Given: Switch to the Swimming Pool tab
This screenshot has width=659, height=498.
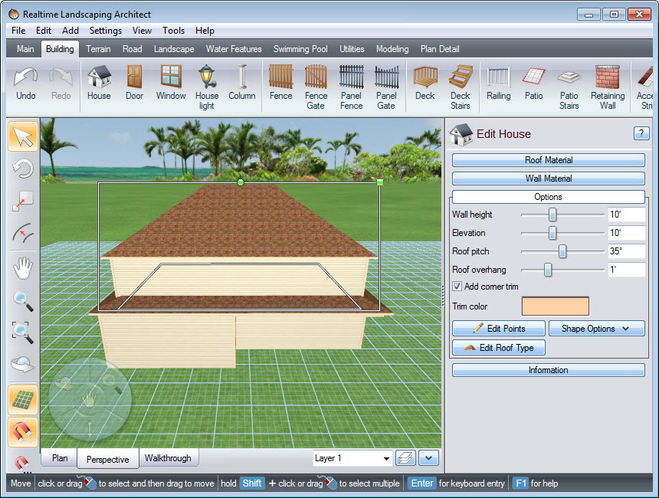Looking at the screenshot, I should tap(301, 49).
